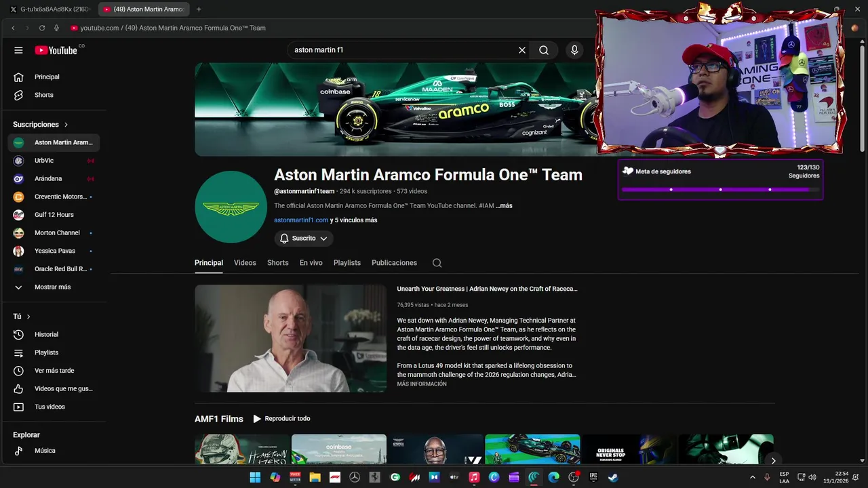Open Ver más tarde list
The height and width of the screenshot is (488, 868).
pos(54,371)
